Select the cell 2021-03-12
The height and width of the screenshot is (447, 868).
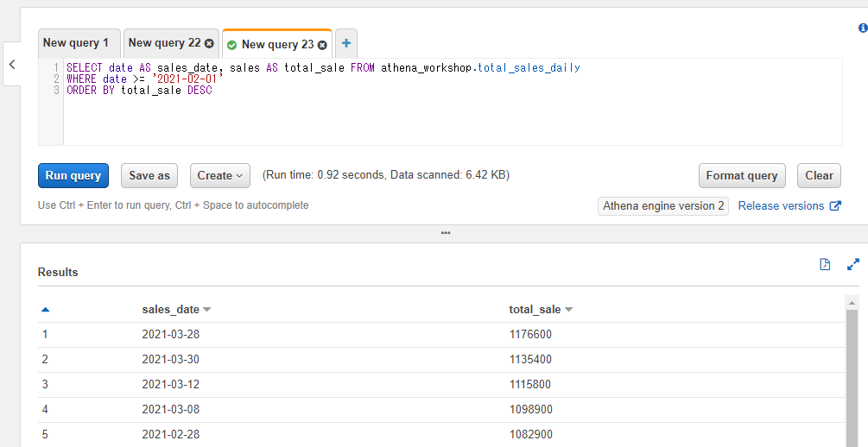[x=170, y=385]
